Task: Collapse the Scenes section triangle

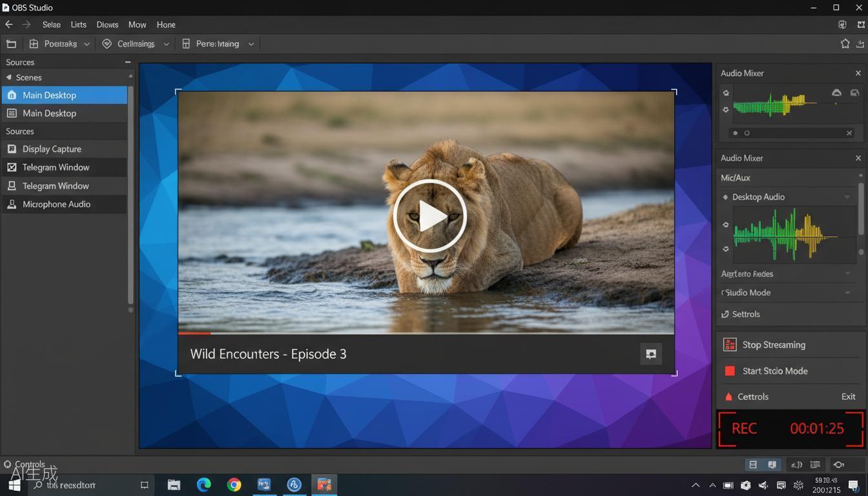Action: 9,77
